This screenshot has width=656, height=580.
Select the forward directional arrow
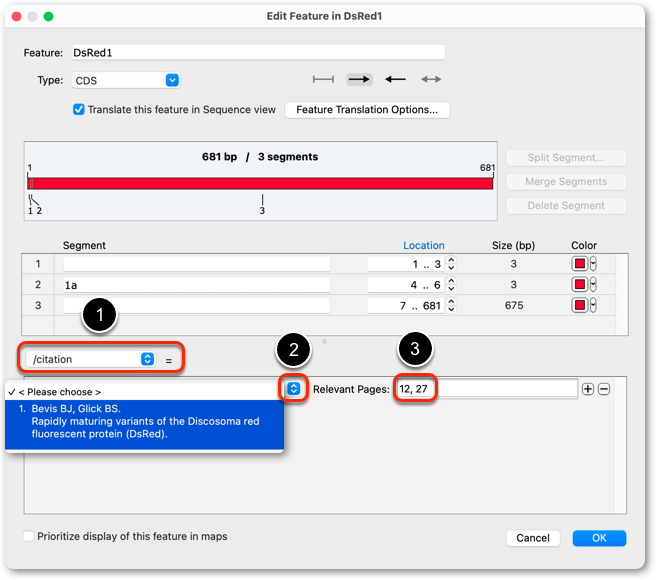pyautogui.click(x=359, y=79)
